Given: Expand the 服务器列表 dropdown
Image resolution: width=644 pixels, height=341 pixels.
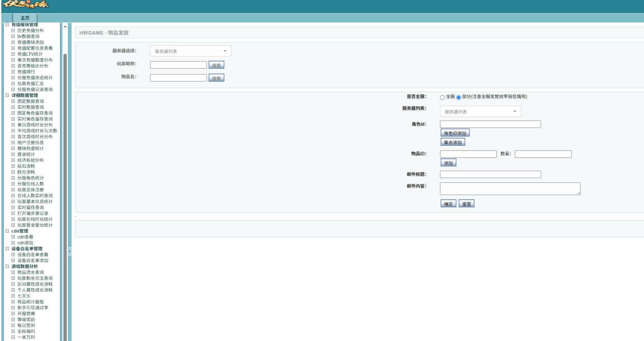Looking at the screenshot, I should pyautogui.click(x=480, y=111).
